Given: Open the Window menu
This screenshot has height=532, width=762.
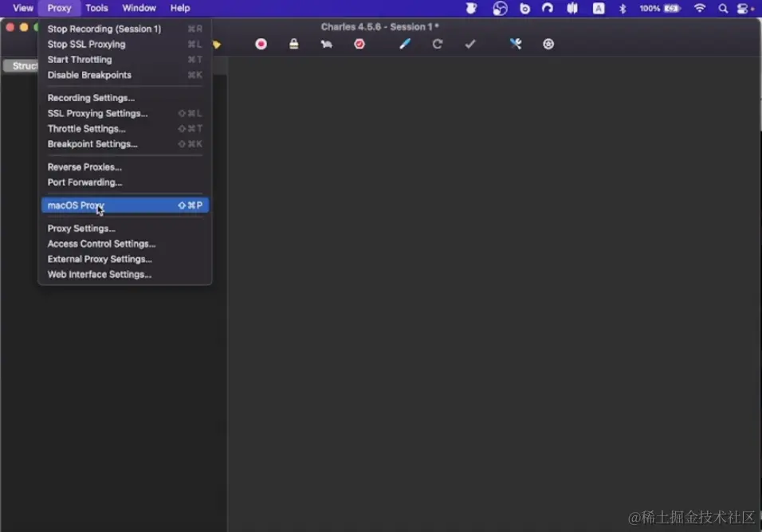Looking at the screenshot, I should [139, 8].
